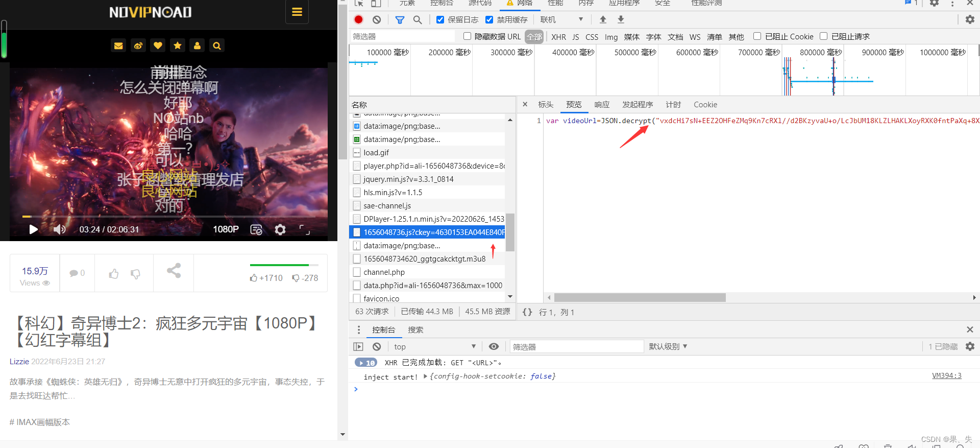Open network search magnifier in DevTools
Screen dimensions: 980x448
pos(418,19)
